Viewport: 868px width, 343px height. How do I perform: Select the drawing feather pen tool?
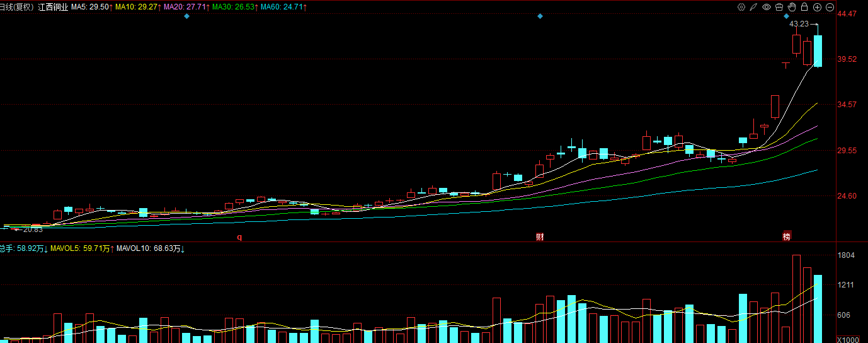click(754, 7)
